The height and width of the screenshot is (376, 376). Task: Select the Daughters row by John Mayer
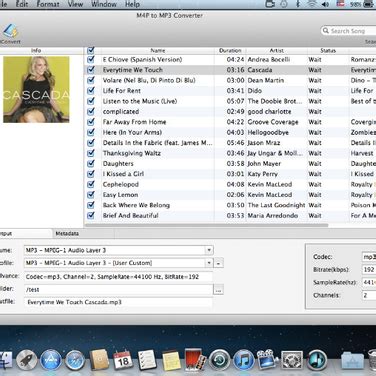(x=230, y=163)
